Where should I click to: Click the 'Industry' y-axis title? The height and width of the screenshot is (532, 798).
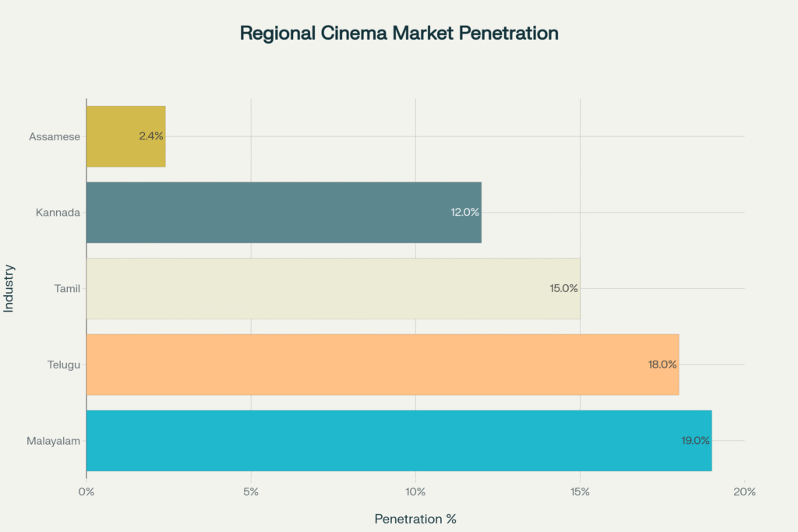9,288
